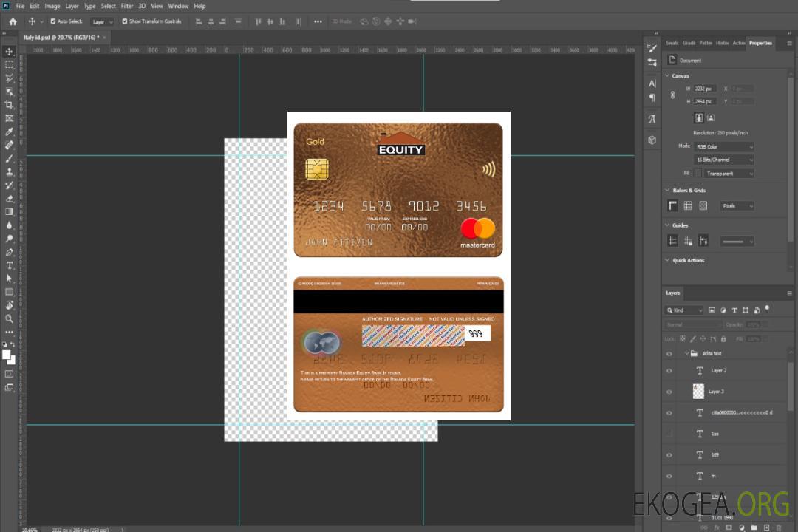Click the canvas Fill color swatch

(x=698, y=174)
